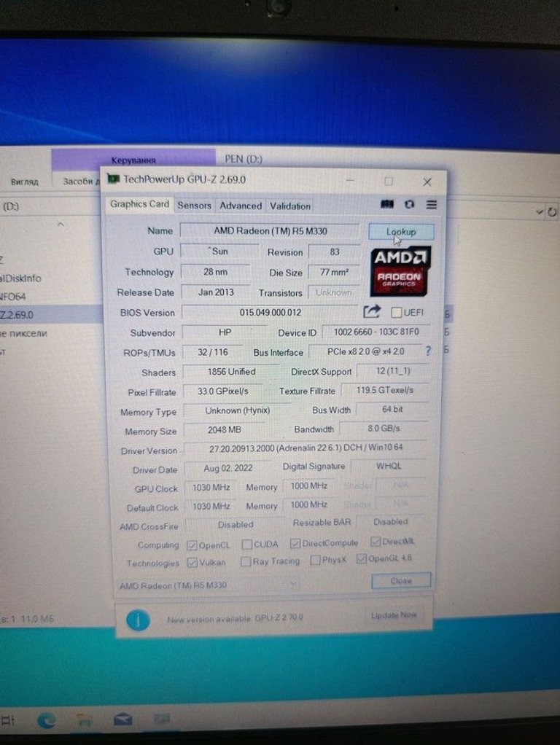Click the Release Date Jan 2013 field
The width and height of the screenshot is (560, 745).
pos(215,292)
